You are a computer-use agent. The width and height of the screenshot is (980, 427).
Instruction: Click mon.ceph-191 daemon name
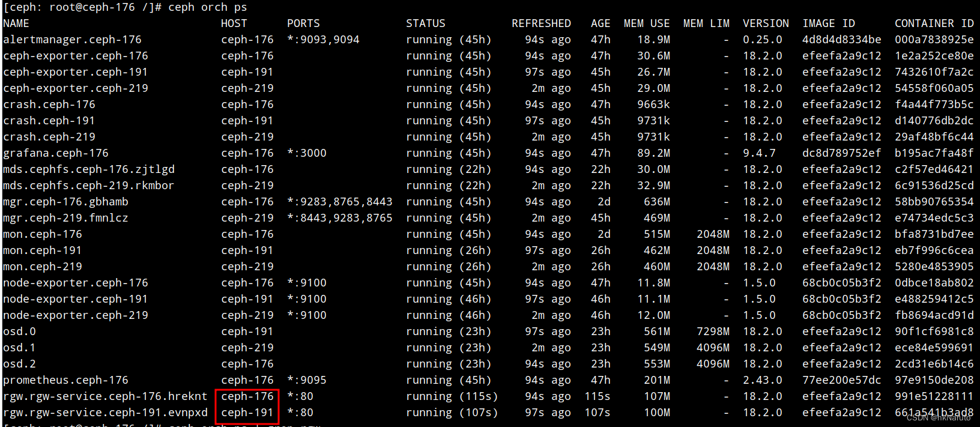point(43,250)
